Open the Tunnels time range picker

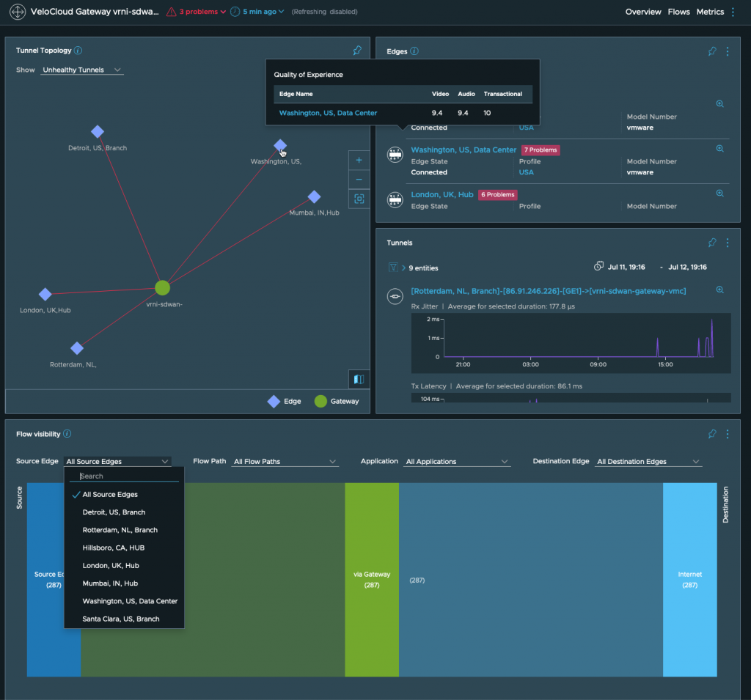(x=650, y=267)
